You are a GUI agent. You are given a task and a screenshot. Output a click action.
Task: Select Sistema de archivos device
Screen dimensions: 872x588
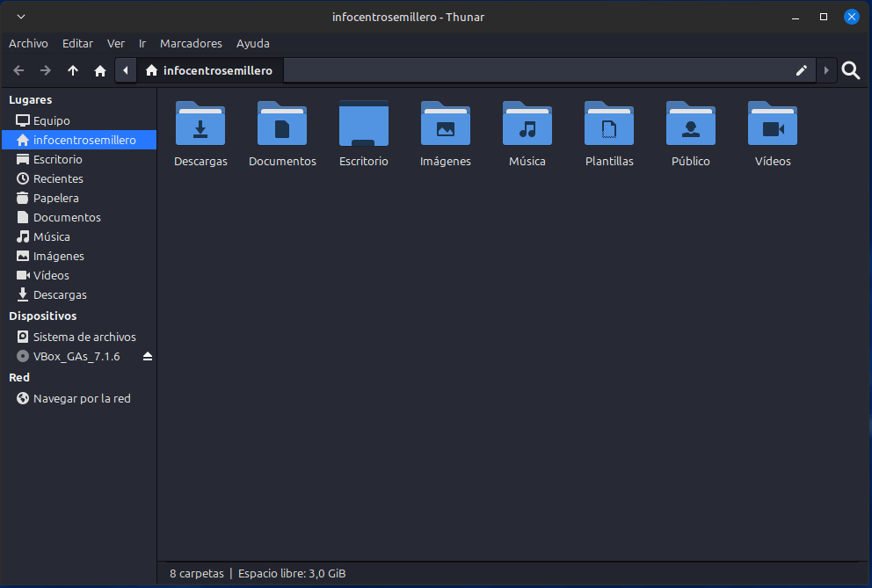[79, 338]
